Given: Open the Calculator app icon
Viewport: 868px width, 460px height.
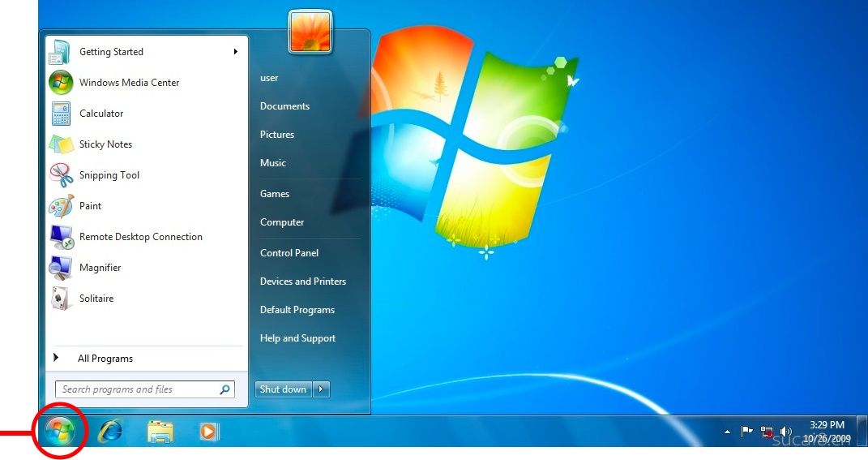Looking at the screenshot, I should (x=61, y=114).
